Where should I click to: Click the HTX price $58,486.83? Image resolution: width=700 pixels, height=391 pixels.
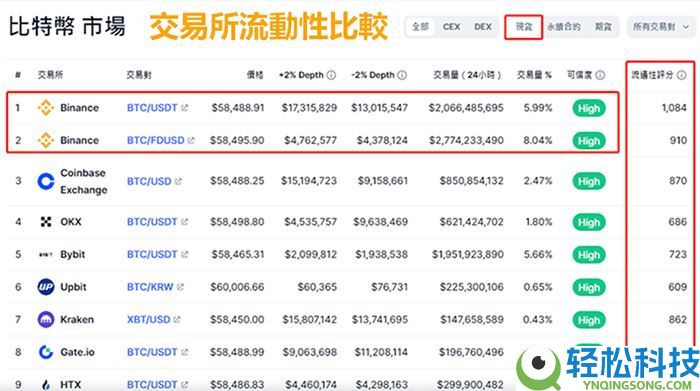point(237,384)
